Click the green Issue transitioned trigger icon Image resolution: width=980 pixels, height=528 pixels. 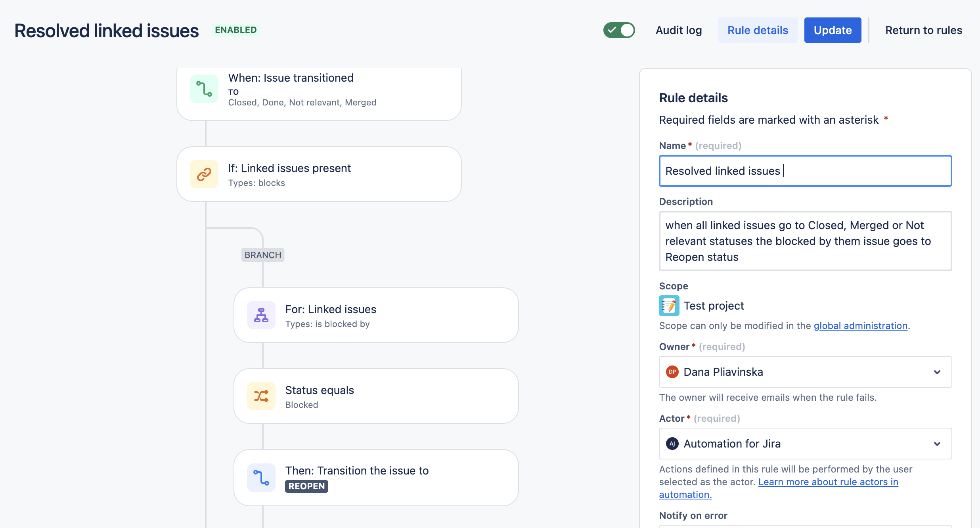coord(204,89)
